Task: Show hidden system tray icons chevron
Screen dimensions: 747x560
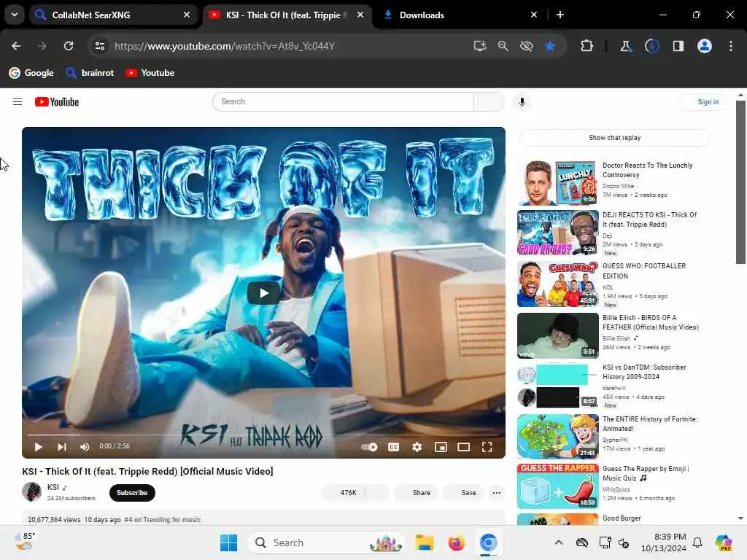Action: [x=559, y=542]
